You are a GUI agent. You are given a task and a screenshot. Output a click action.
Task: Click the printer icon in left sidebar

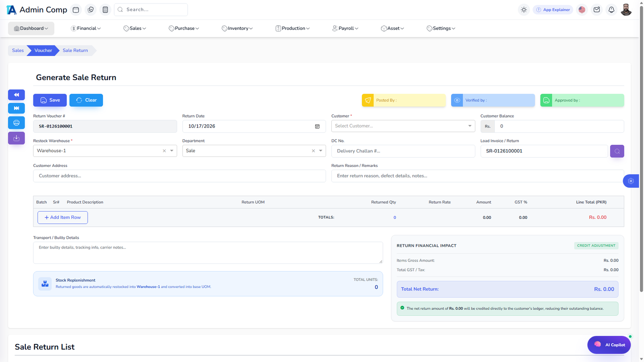17,123
